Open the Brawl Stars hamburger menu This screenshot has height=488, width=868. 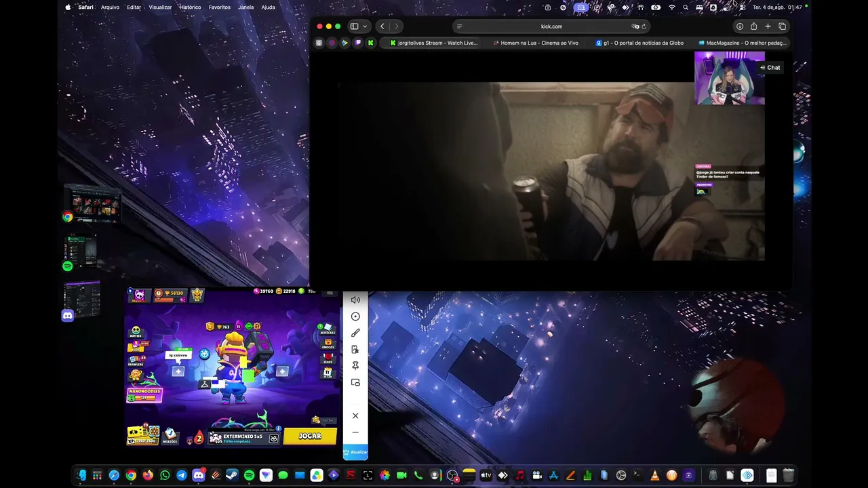(330, 293)
